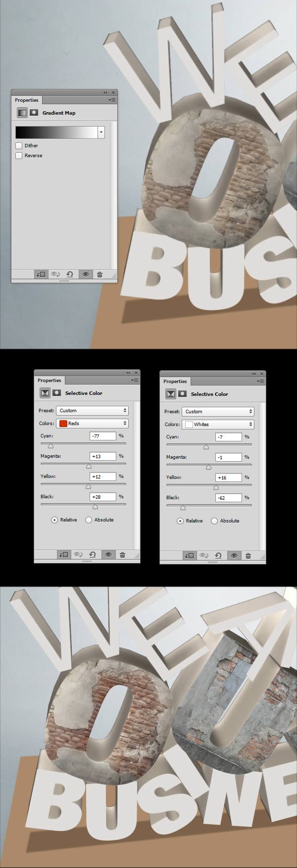
Task: Close the Reds Selective Color panel
Action: [x=136, y=373]
